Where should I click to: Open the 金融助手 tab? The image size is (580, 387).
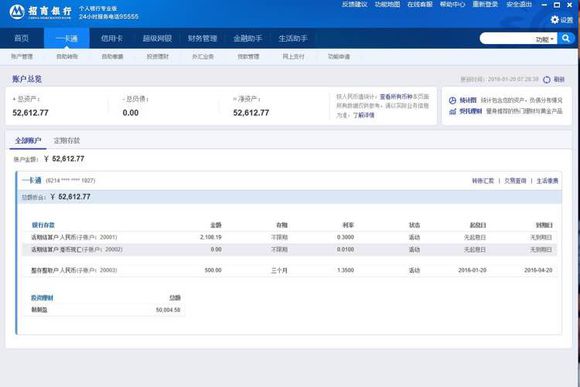[247, 38]
